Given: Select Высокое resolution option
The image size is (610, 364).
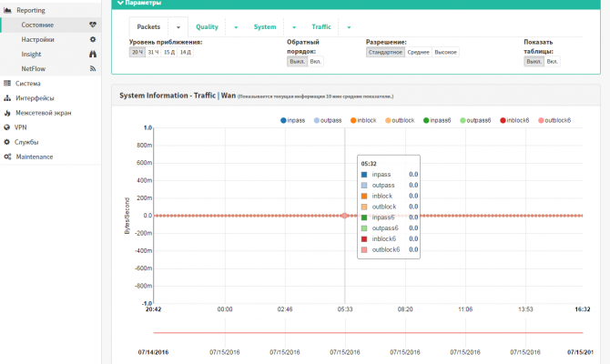Looking at the screenshot, I should pos(445,52).
